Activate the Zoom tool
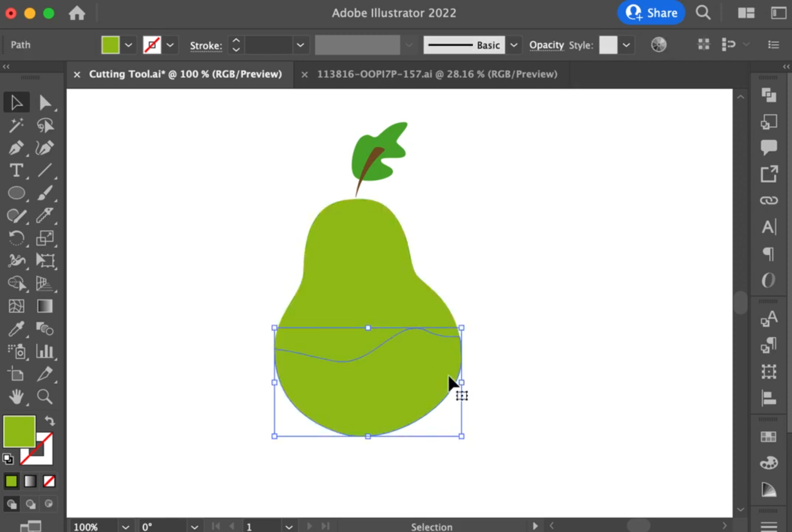 45,397
